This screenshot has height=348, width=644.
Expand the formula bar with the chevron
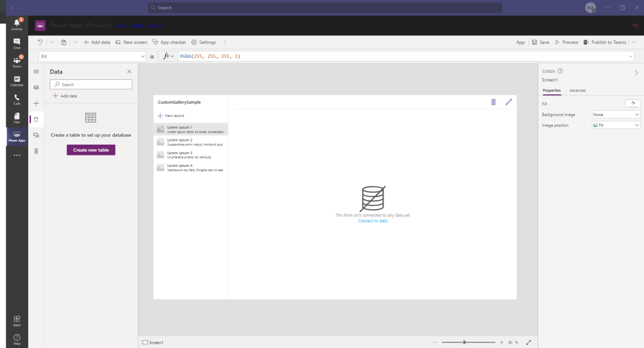[x=631, y=57]
